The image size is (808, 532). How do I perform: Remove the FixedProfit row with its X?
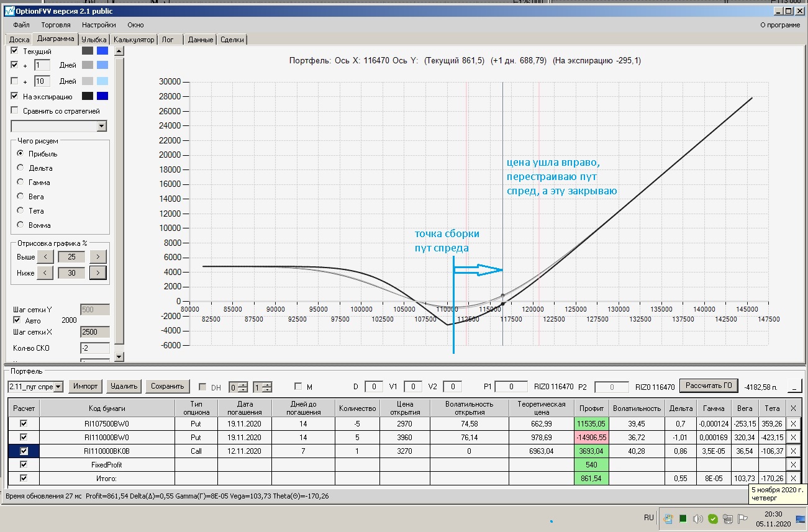[x=792, y=464]
